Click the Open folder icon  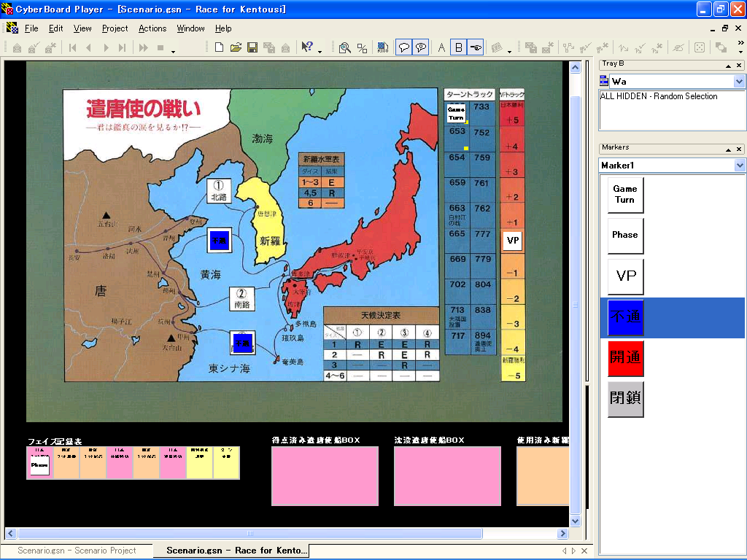236,47
